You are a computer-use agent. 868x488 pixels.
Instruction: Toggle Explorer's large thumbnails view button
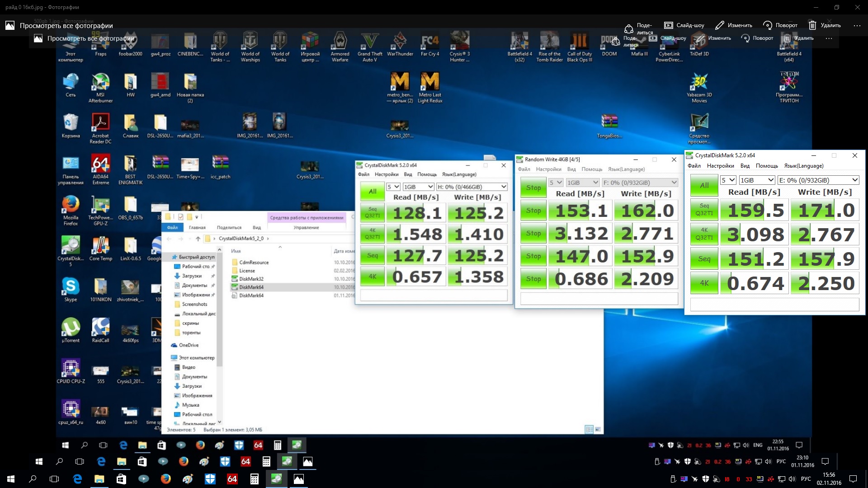click(x=598, y=429)
